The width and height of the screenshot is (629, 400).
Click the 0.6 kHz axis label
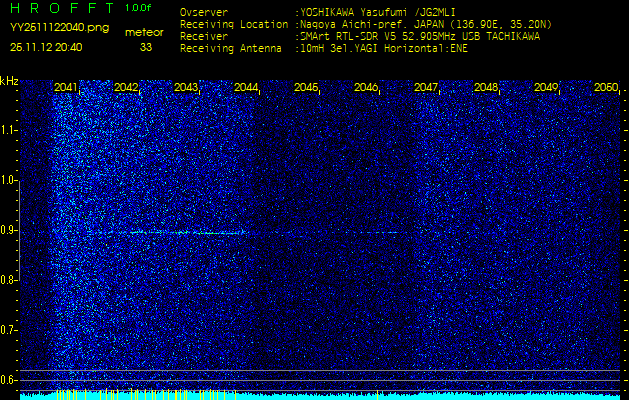8,380
